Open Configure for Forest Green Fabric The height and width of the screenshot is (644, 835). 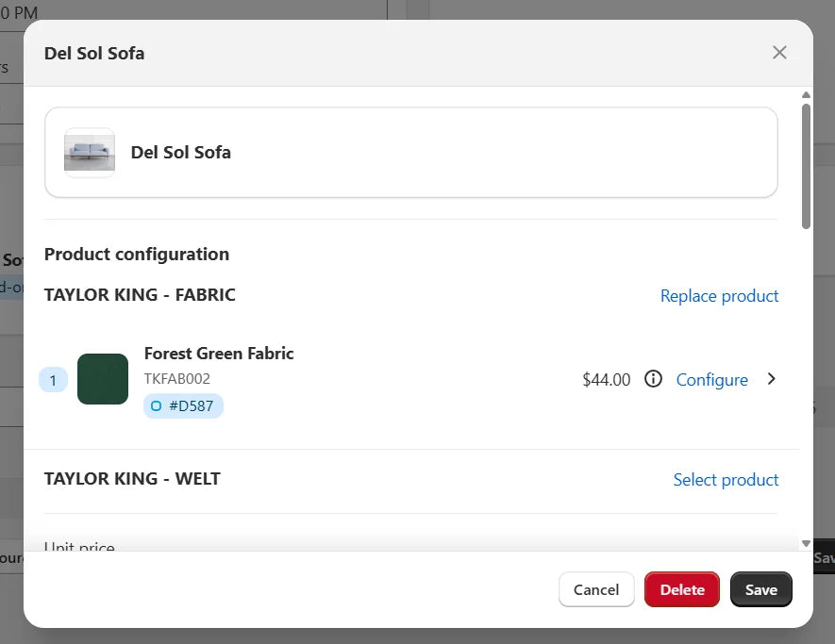click(x=712, y=380)
